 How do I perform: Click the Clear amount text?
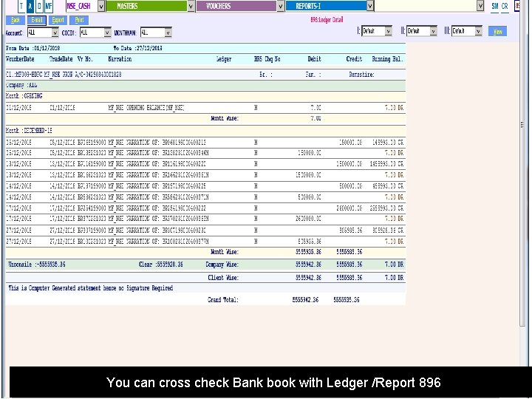click(161, 265)
